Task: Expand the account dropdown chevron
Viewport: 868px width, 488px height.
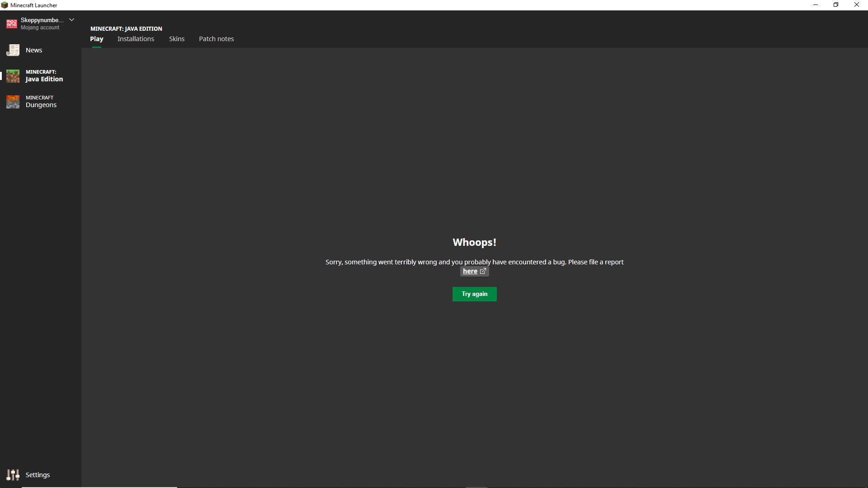Action: coord(71,20)
